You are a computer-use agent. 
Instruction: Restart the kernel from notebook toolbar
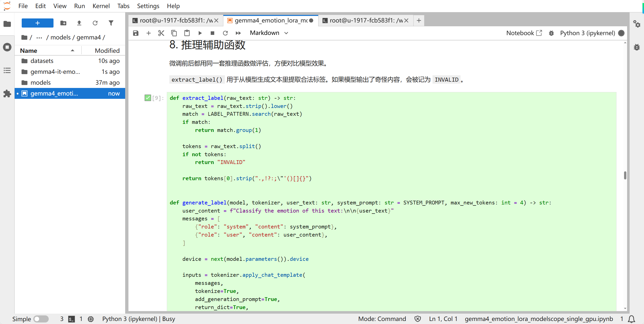click(225, 33)
